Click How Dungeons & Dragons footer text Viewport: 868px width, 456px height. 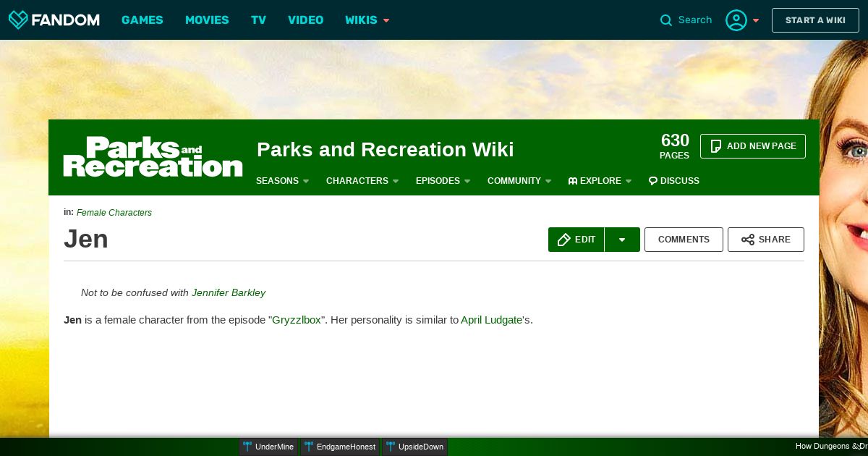tap(831, 447)
